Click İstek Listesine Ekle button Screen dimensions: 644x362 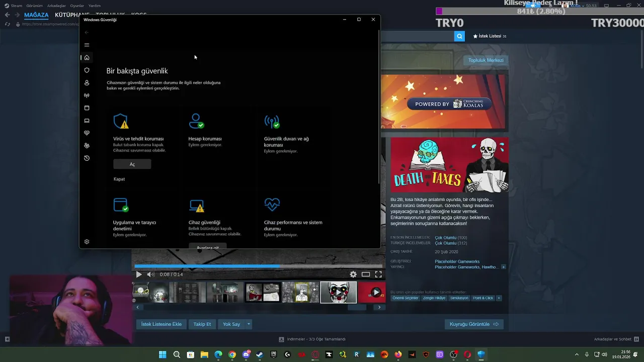pyautogui.click(x=161, y=324)
